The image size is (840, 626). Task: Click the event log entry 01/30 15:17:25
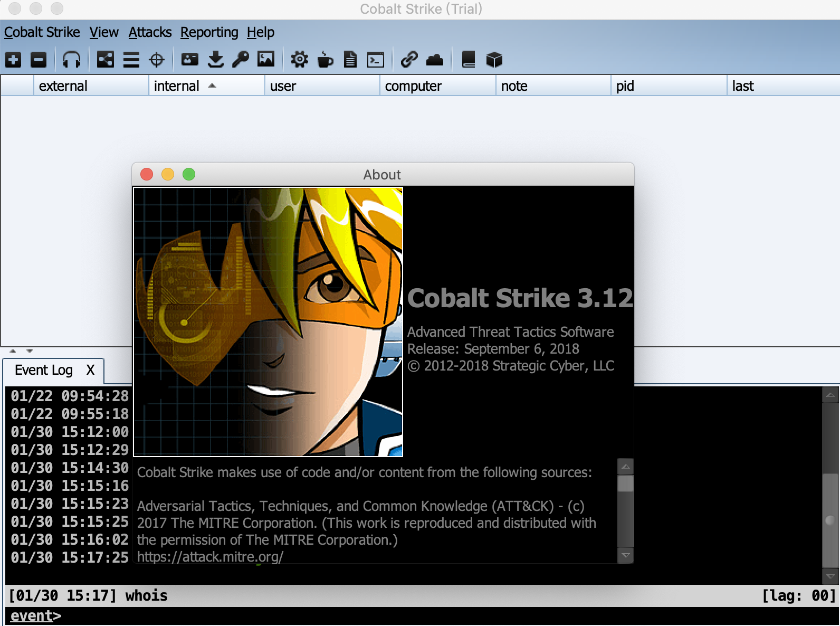(70, 557)
